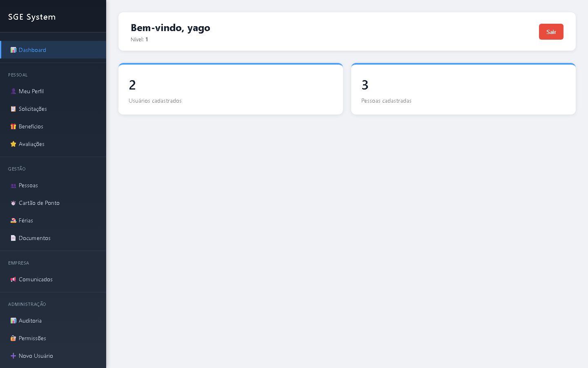Viewport: 588px width, 368px height.
Task: Click the Solicitações clipboard icon
Action: pos(13,109)
